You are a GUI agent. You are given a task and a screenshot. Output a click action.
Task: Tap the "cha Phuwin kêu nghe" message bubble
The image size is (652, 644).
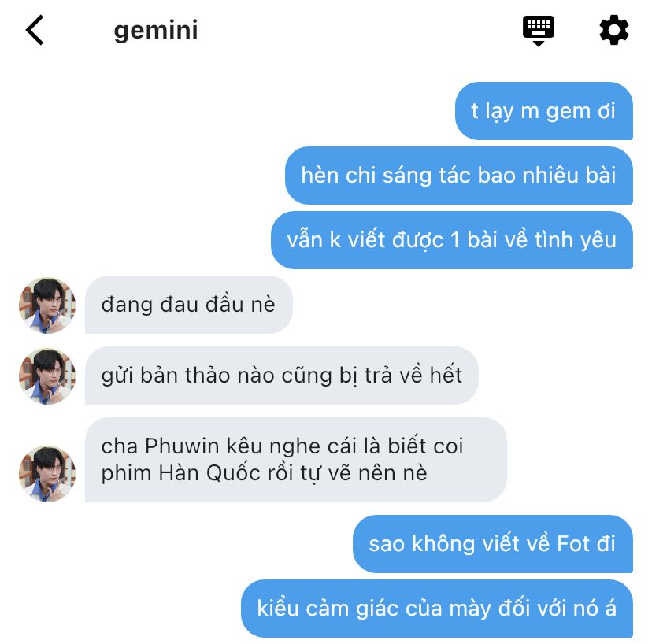click(295, 460)
